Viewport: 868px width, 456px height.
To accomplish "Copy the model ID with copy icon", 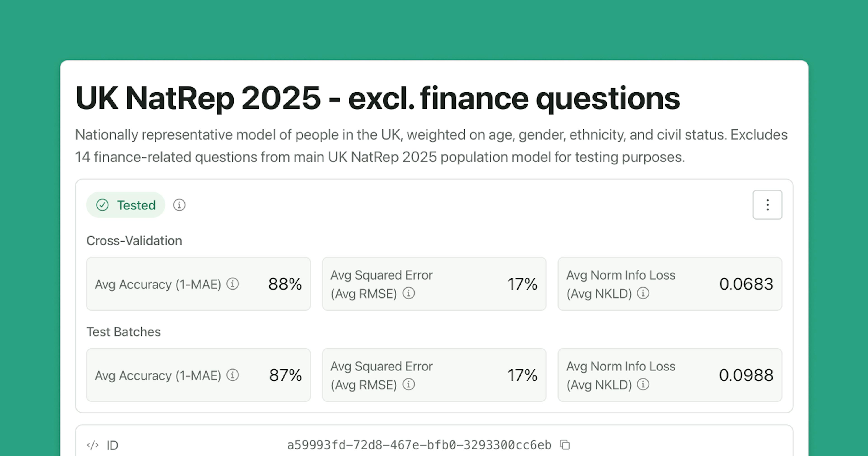I will coord(565,445).
